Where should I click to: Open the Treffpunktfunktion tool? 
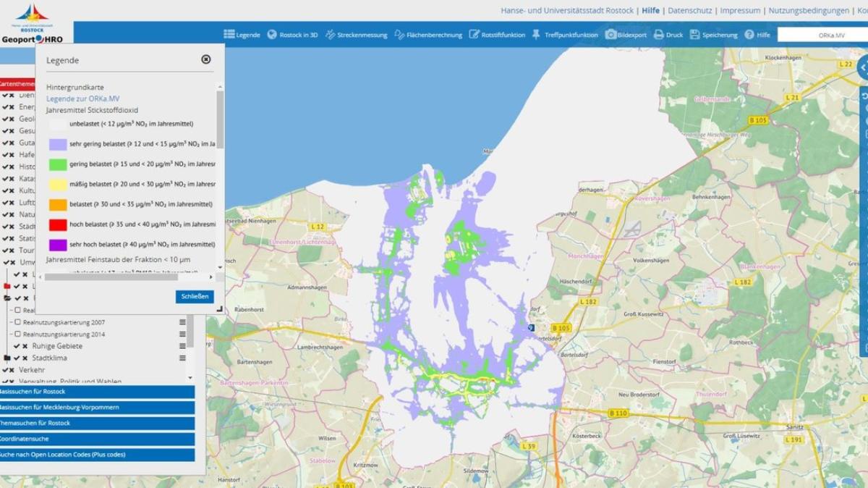(x=566, y=33)
